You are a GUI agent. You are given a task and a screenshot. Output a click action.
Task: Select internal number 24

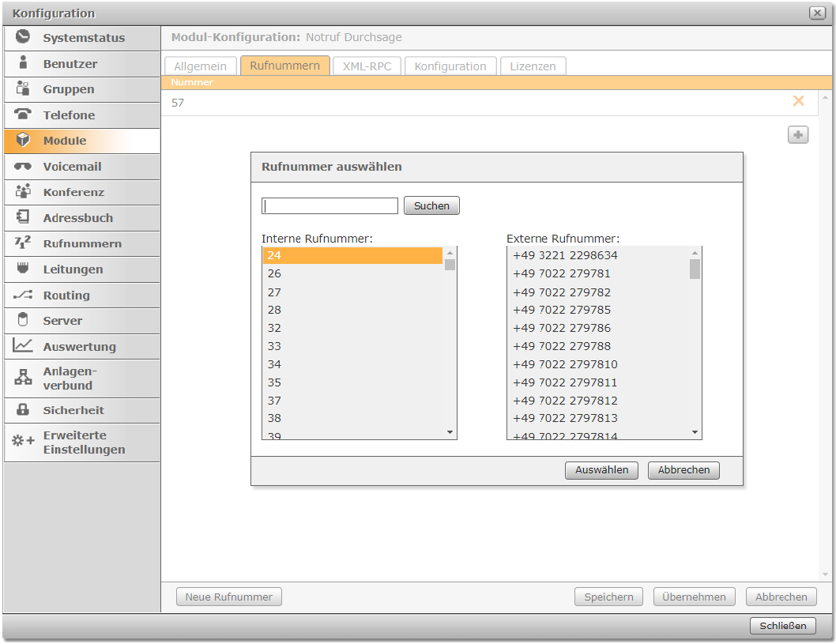(353, 255)
